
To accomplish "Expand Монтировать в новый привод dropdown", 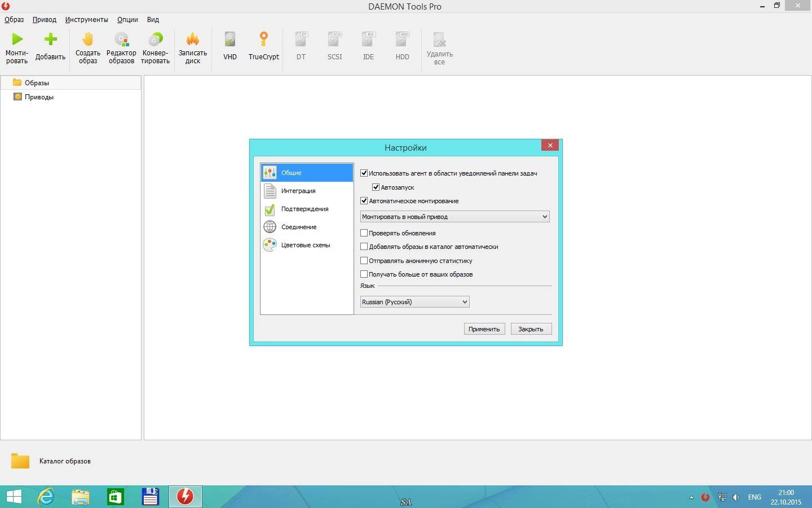I will tap(454, 217).
